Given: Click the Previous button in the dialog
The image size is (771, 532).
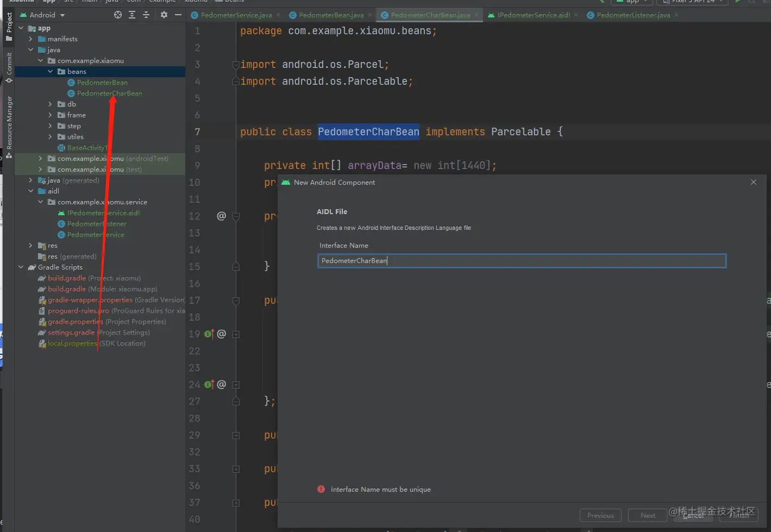Looking at the screenshot, I should pyautogui.click(x=600, y=515).
